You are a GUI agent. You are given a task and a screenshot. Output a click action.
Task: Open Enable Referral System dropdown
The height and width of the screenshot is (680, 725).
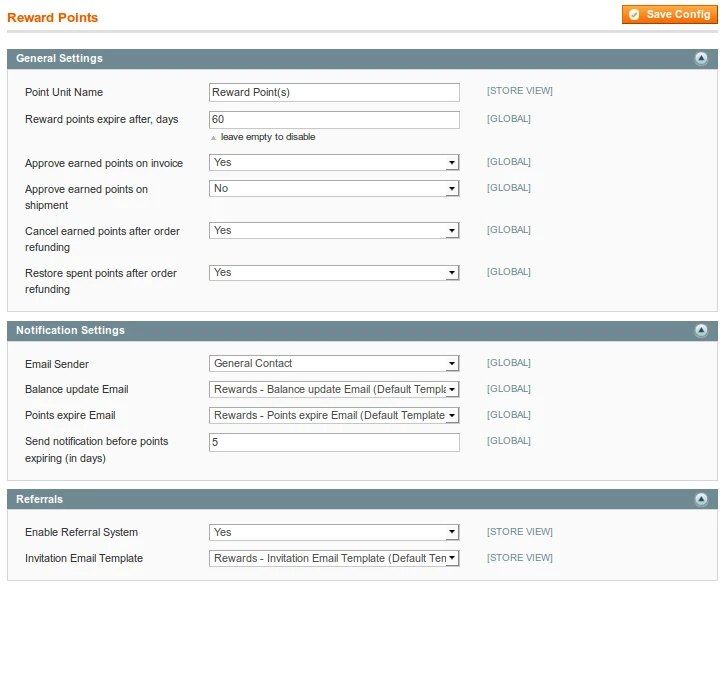pyautogui.click(x=334, y=532)
